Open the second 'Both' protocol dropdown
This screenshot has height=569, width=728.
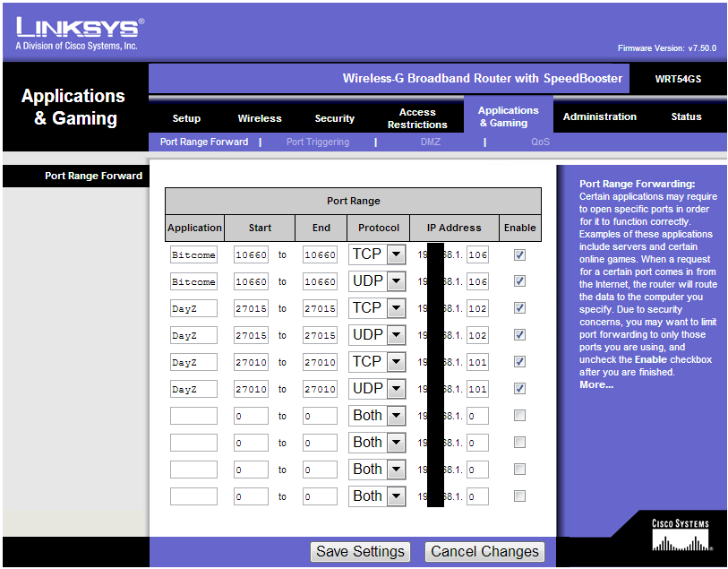tap(377, 442)
